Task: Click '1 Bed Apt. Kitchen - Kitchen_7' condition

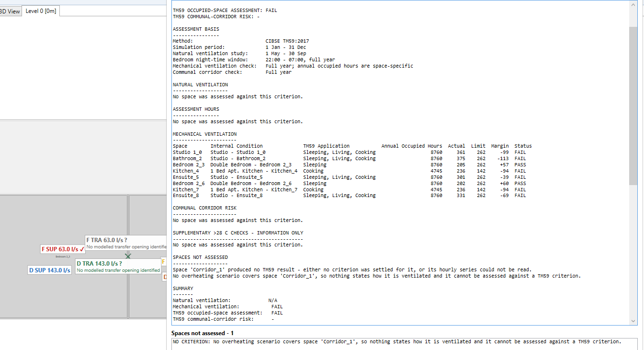Action: tap(254, 190)
